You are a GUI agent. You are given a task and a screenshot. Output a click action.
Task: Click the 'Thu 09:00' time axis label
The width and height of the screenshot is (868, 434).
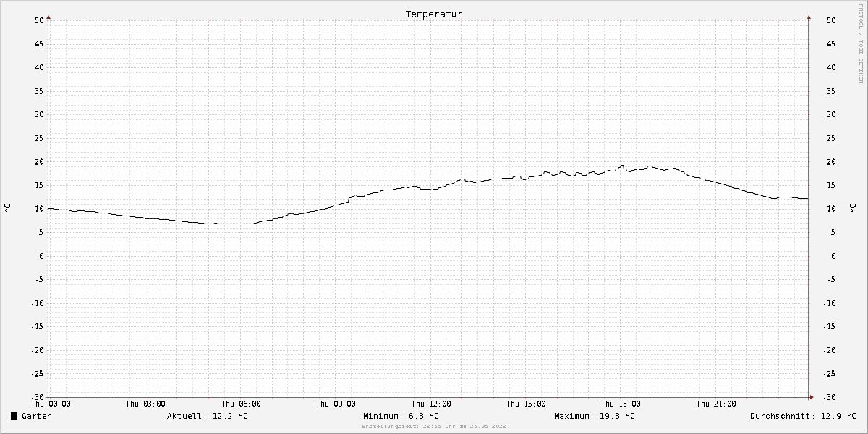tap(336, 404)
